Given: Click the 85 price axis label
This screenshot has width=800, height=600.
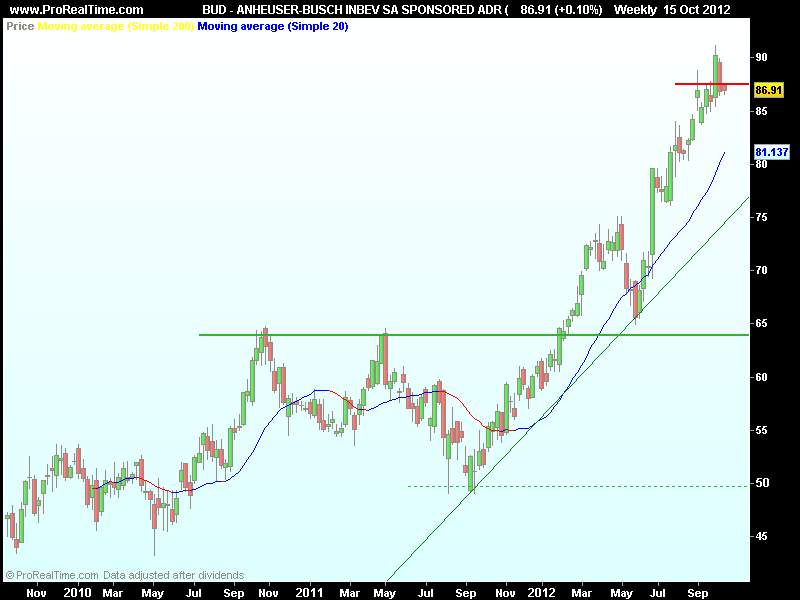Looking at the screenshot, I should (761, 111).
